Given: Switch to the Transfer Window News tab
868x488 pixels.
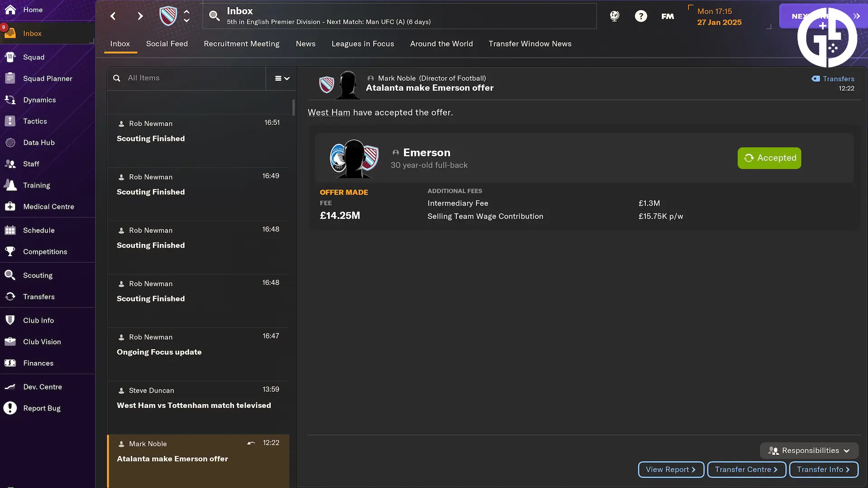Looking at the screenshot, I should click(530, 43).
